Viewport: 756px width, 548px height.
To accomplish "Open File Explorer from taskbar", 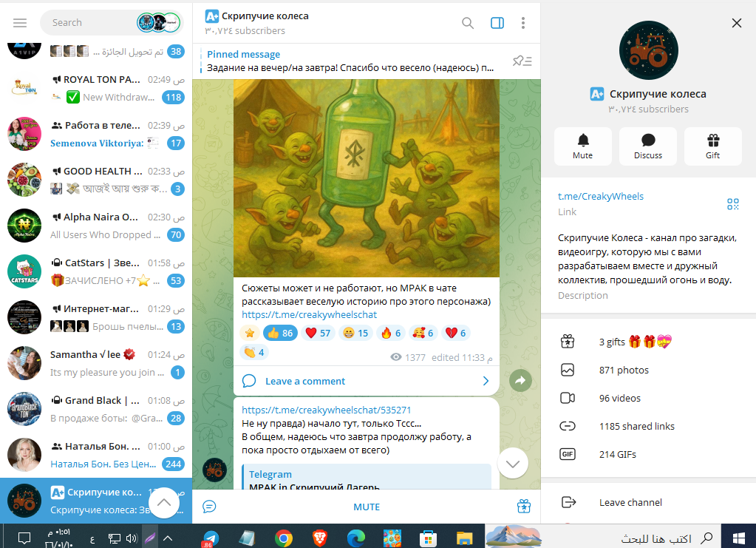I will [464, 538].
